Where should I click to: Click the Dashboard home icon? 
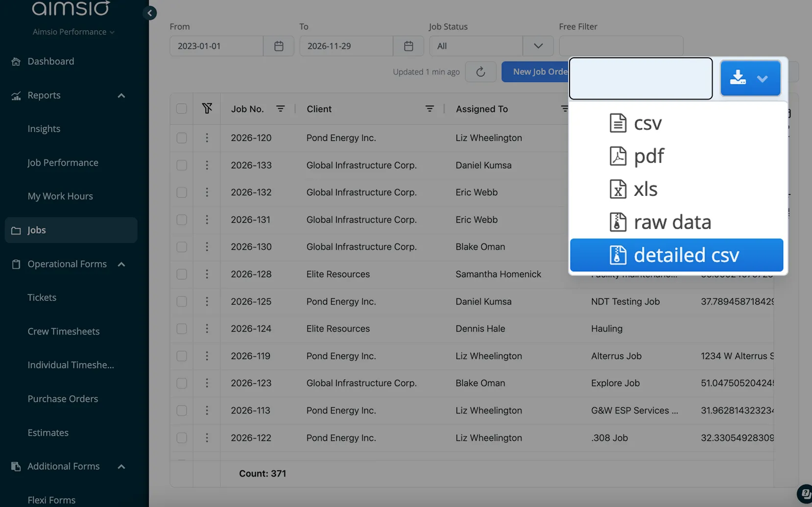16,62
